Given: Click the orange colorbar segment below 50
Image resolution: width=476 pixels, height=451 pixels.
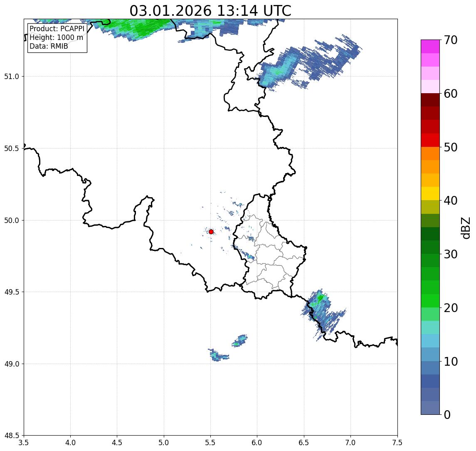Looking at the screenshot, I should (x=430, y=154).
